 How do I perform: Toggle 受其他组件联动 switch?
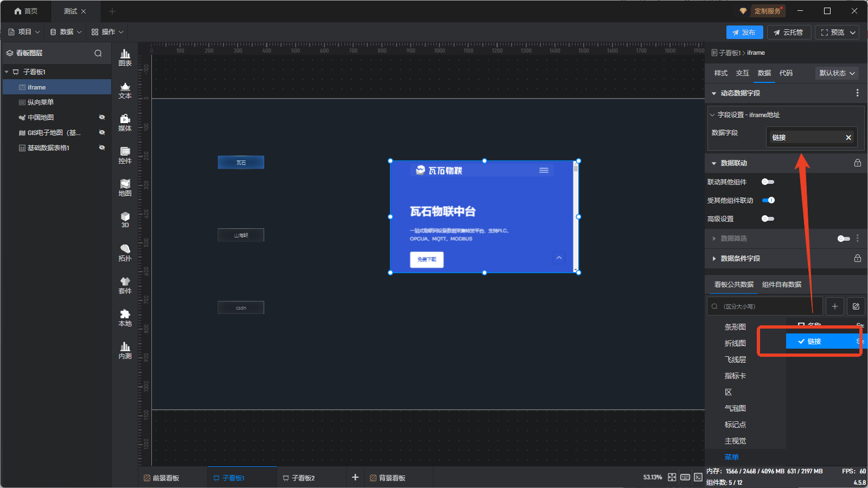tap(768, 200)
